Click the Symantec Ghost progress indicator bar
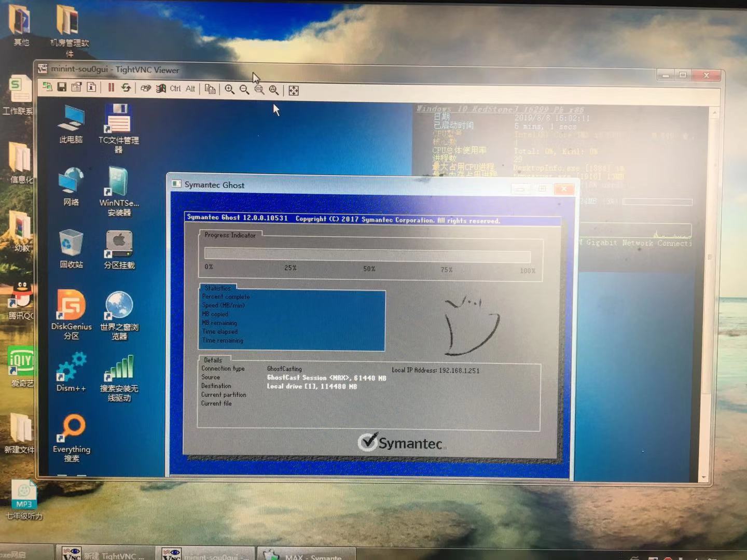Viewport: 747px width, 560px height. (367, 255)
